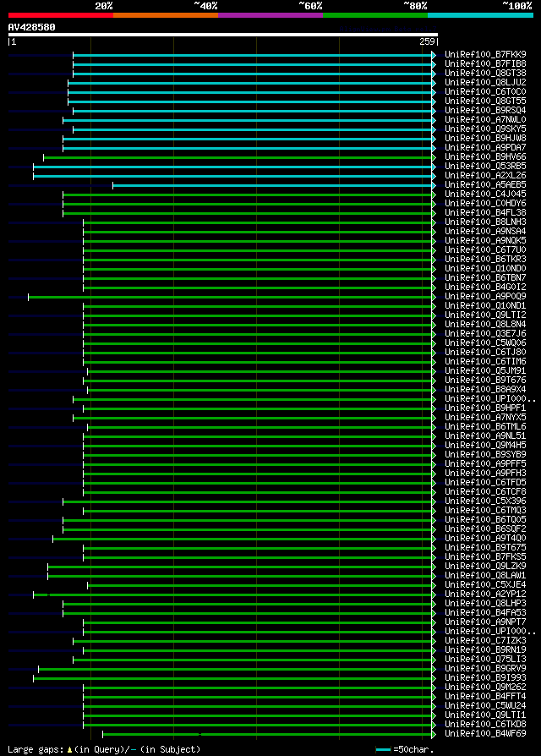
Task: Select the UniRef100_Q8LHP3 label
Action: [x=485, y=604]
